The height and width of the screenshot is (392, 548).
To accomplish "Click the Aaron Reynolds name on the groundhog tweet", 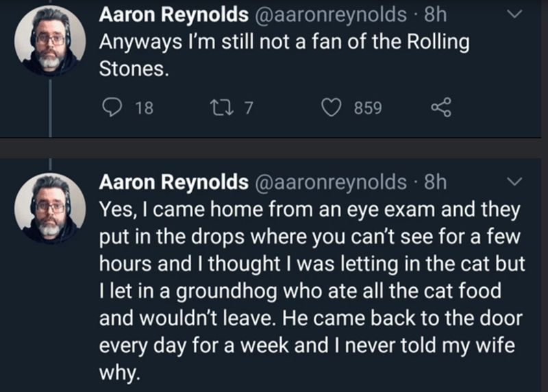I will coord(174,182).
